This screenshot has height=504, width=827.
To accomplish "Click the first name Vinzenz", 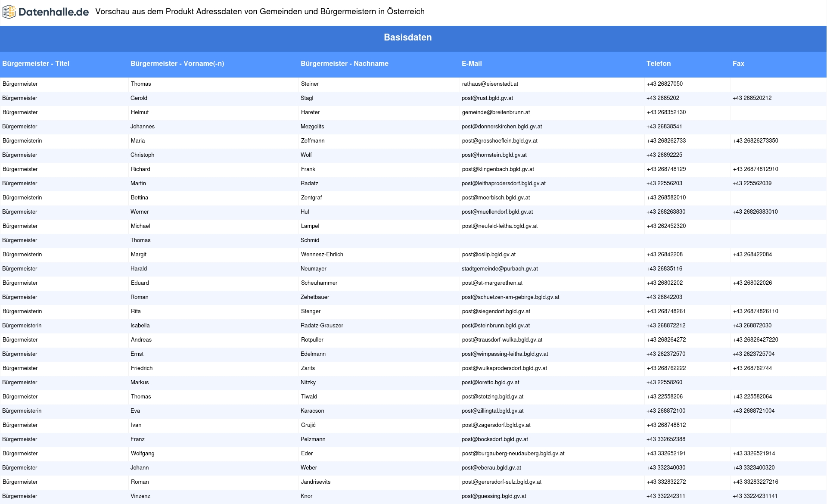I will click(140, 496).
